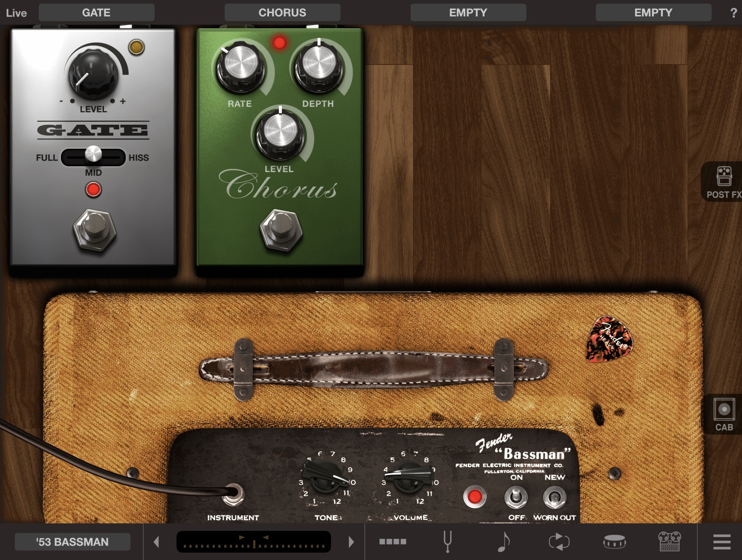Go to next preset arrow
The image size is (742, 560).
point(351,542)
